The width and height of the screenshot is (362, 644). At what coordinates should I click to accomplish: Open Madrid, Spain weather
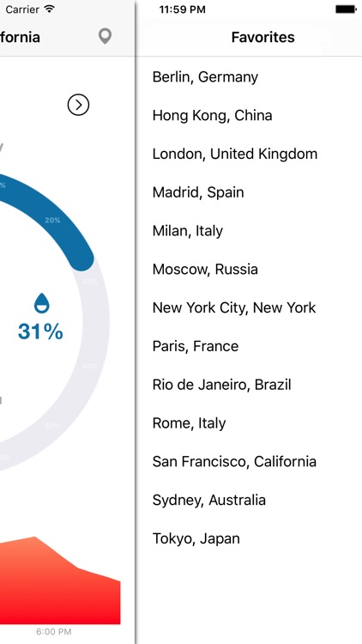[x=249, y=192]
